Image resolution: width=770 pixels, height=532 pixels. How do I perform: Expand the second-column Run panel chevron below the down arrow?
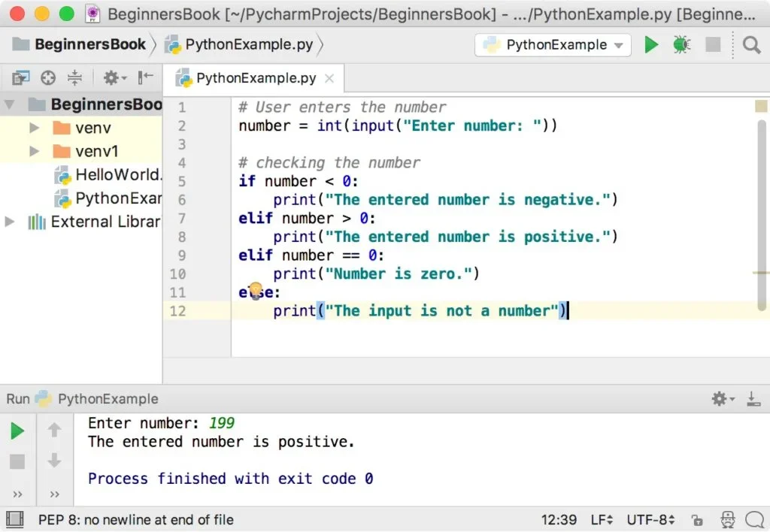54,494
